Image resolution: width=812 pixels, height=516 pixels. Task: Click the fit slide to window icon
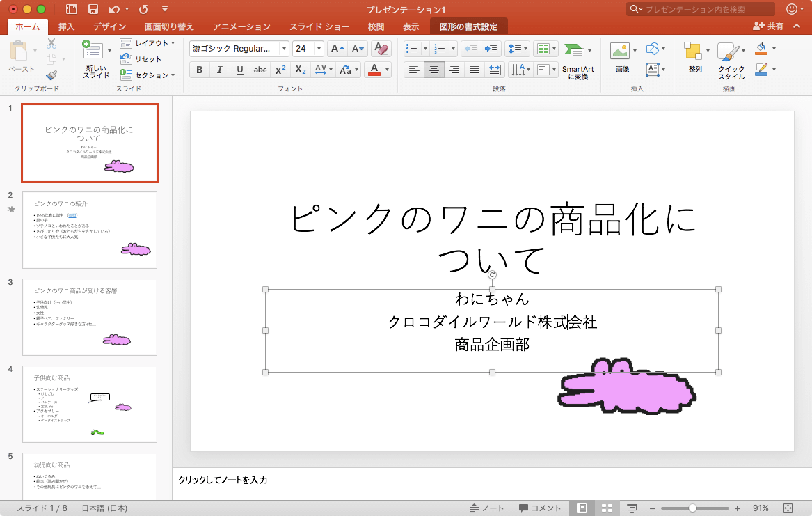[x=788, y=508]
